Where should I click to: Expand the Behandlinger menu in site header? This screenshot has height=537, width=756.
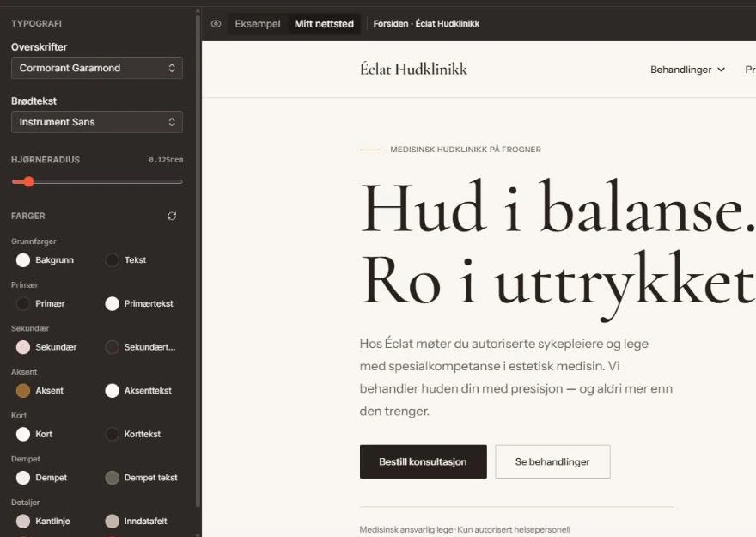(687, 70)
